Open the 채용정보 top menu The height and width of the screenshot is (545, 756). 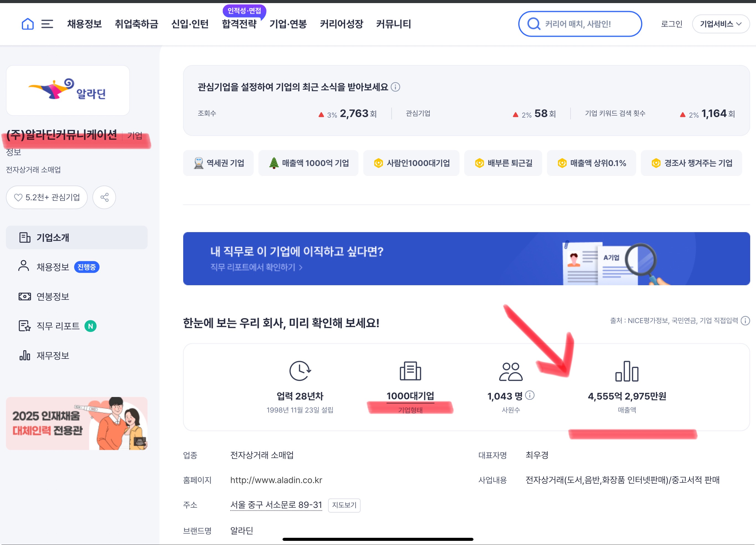coord(84,24)
